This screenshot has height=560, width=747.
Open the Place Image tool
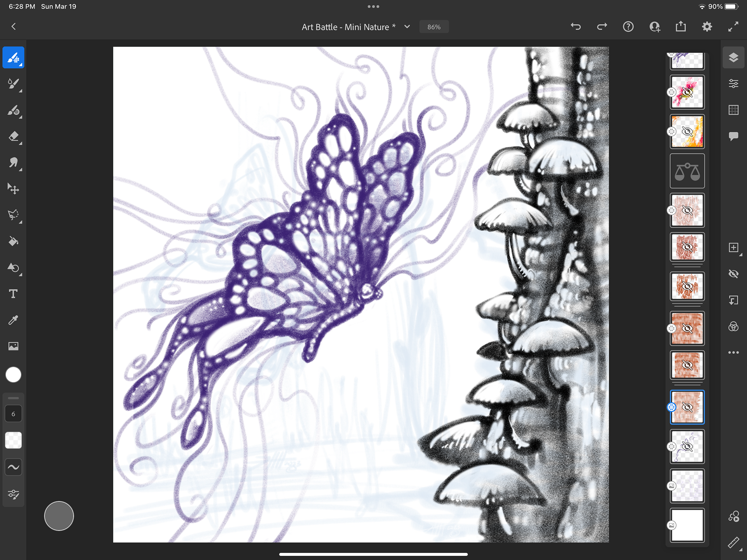click(x=13, y=346)
